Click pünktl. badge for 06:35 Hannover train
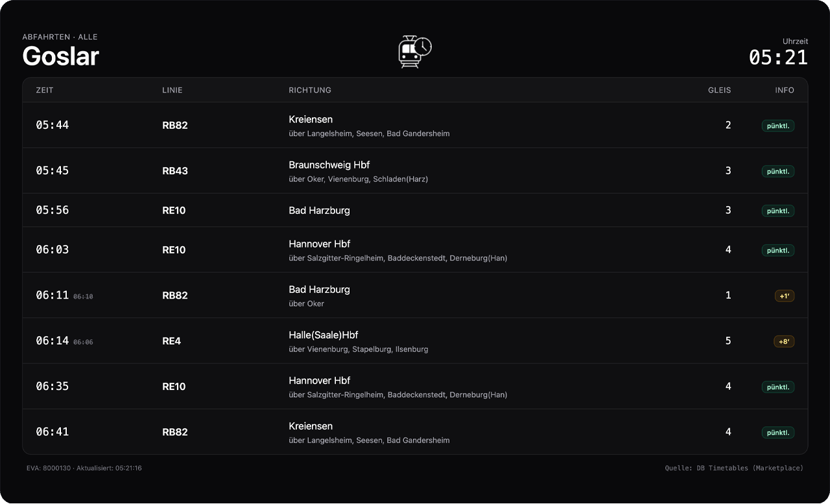The width and height of the screenshot is (830, 504). click(777, 387)
